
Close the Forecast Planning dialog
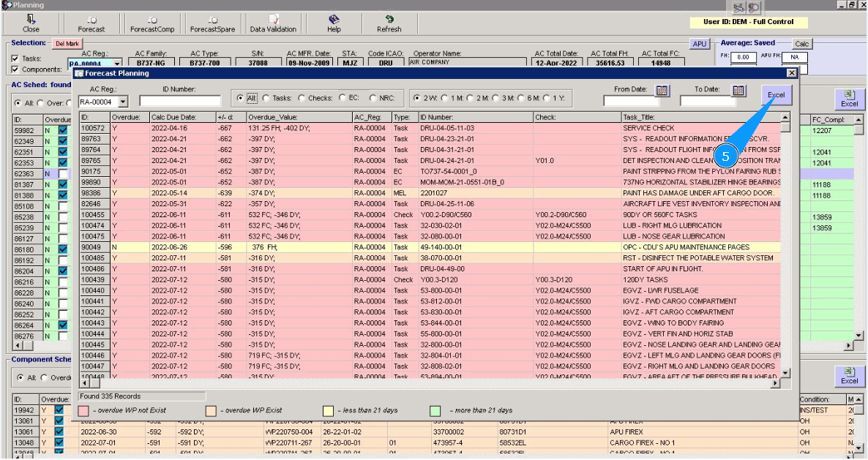(792, 73)
